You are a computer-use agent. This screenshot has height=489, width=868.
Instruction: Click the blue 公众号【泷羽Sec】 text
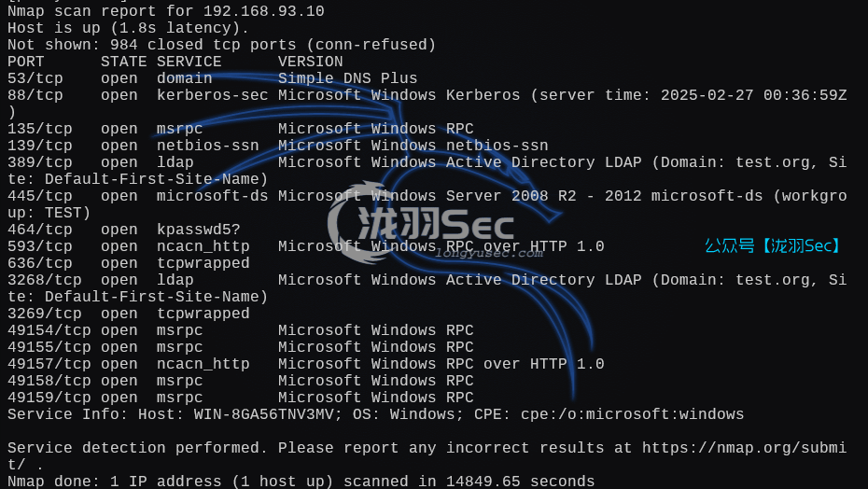[x=774, y=246]
